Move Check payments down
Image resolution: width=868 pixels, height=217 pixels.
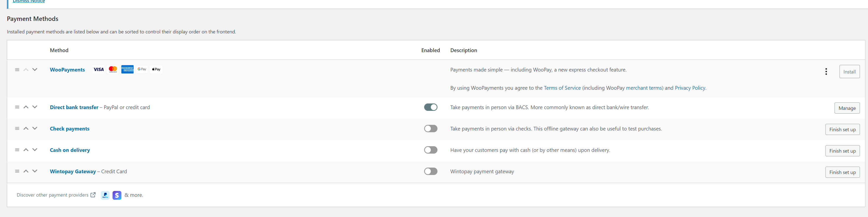tap(35, 128)
